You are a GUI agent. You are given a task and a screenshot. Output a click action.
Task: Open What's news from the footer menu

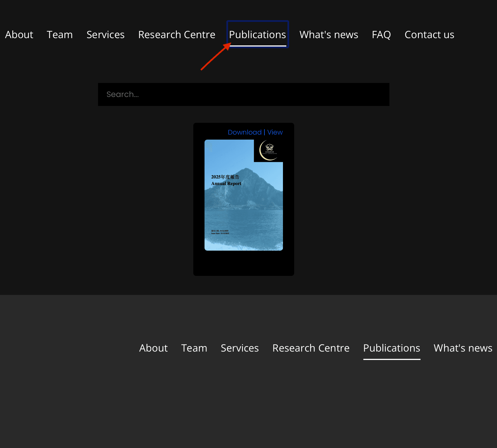463,348
